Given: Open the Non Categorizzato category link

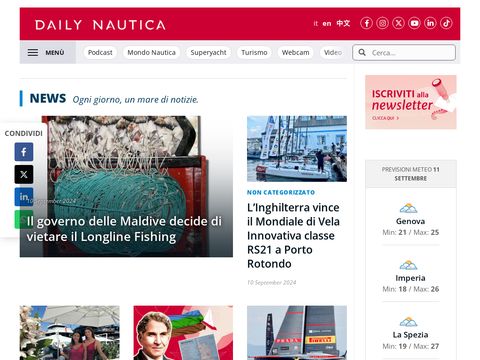Looking at the screenshot, I should (x=281, y=192).
